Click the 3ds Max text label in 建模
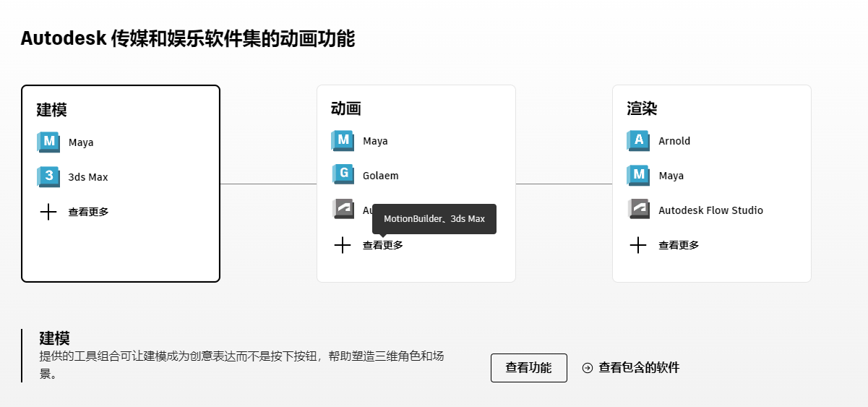Image resolution: width=868 pixels, height=407 pixels. 88,177
